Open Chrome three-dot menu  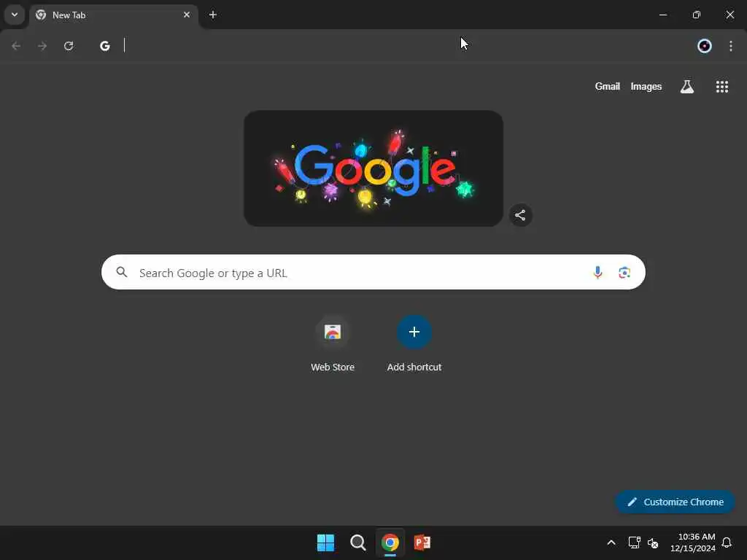click(x=731, y=46)
